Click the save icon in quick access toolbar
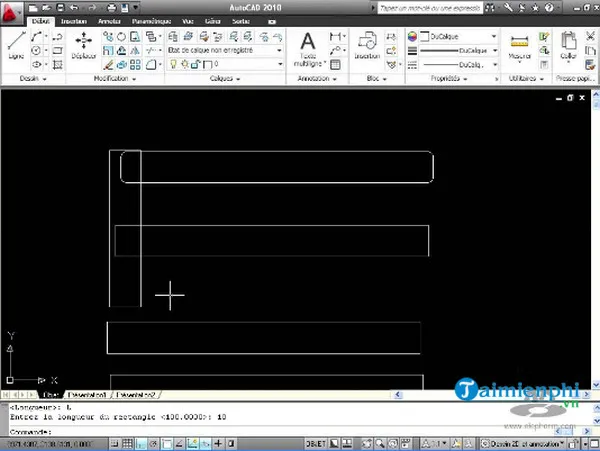Viewport: 600px width, 451px height. pyautogui.click(x=60, y=7)
